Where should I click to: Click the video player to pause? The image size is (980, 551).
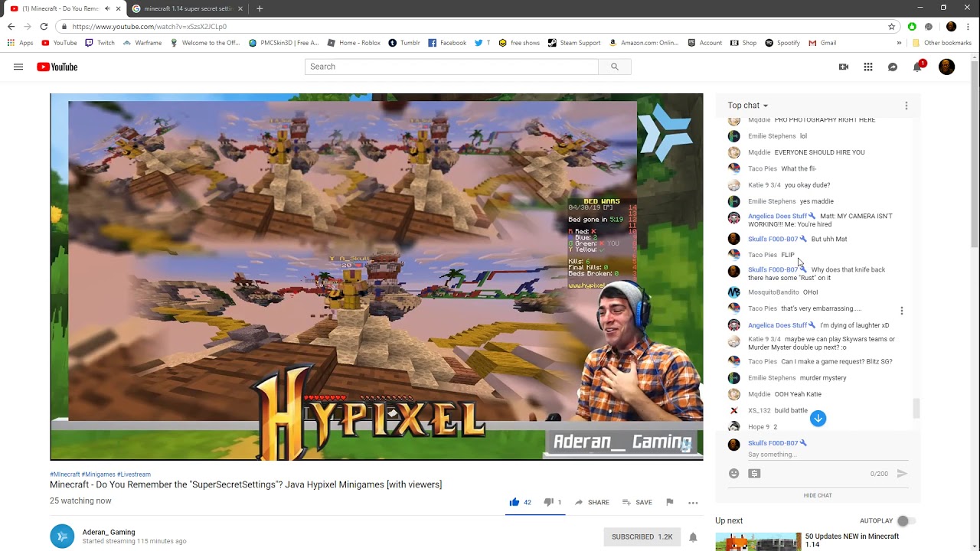[376, 276]
